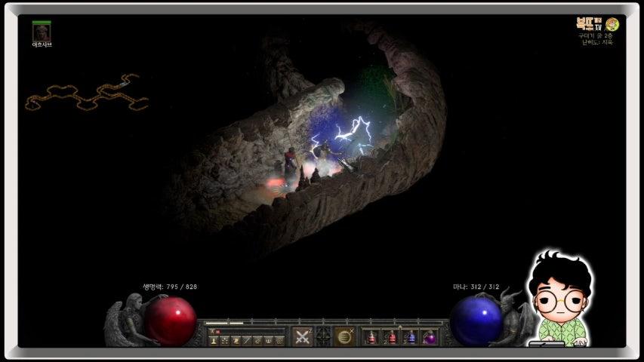Image resolution: width=644 pixels, height=362 pixels.
Task: Click the difficulty label "난이도: 지옥"
Action: [597, 42]
